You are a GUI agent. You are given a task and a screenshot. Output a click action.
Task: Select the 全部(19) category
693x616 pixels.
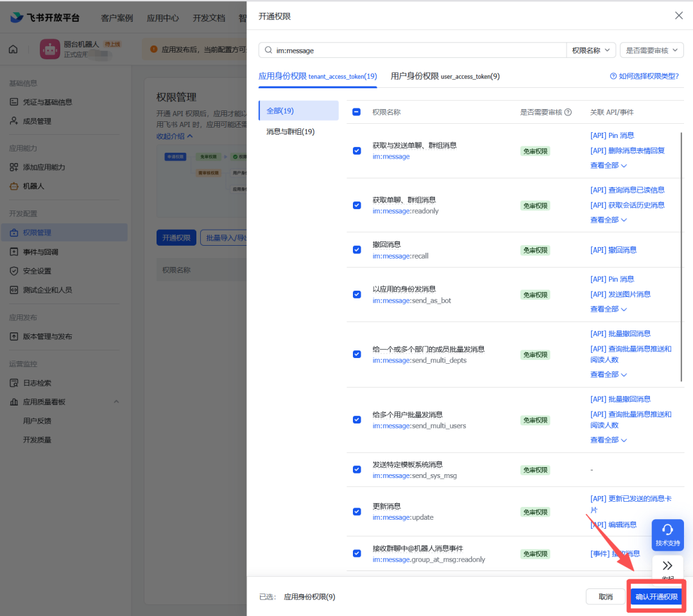(299, 110)
